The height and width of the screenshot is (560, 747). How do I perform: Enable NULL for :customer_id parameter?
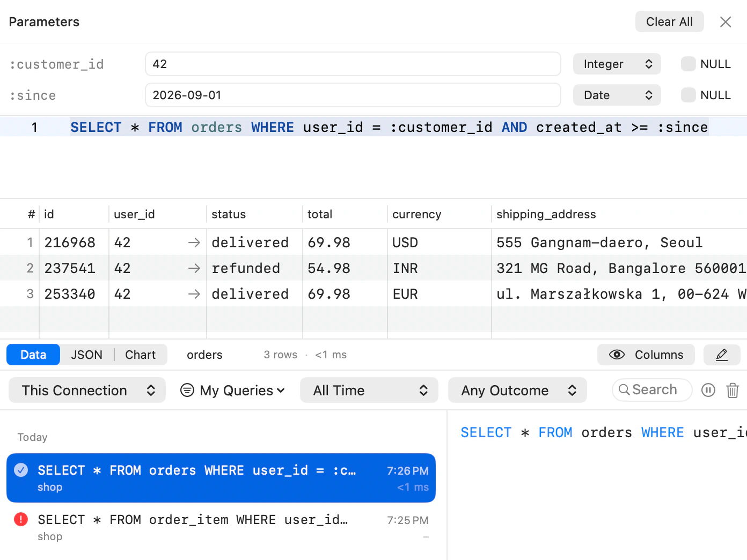point(689,64)
